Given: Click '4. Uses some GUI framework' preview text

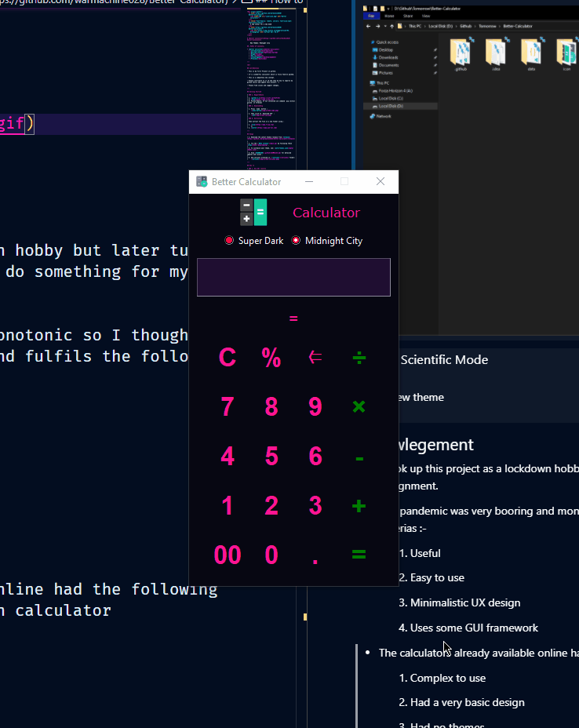Looking at the screenshot, I should pyautogui.click(x=468, y=628).
